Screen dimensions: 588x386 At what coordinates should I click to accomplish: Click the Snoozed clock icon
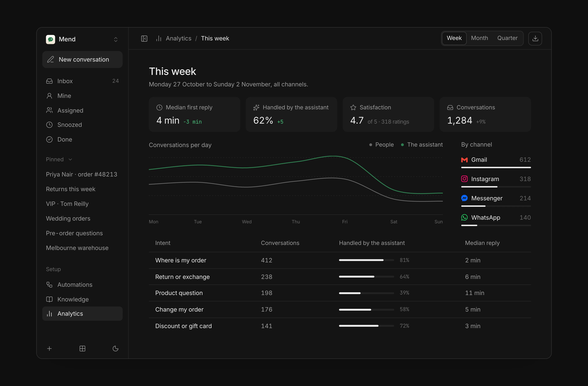click(49, 125)
